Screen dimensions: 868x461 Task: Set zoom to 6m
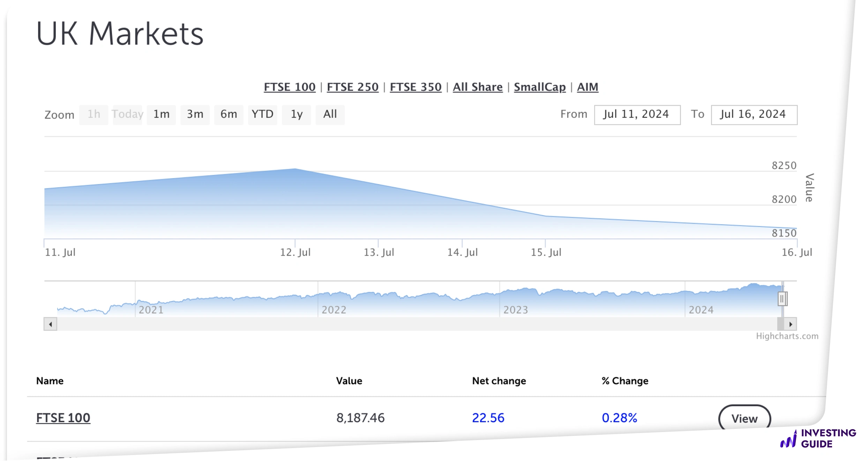click(x=229, y=115)
